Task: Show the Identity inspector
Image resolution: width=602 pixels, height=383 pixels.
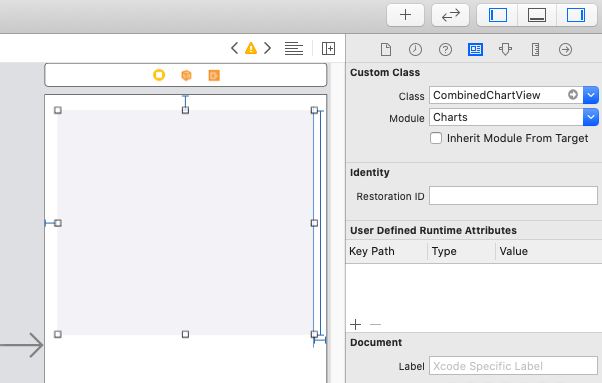Action: 475,50
